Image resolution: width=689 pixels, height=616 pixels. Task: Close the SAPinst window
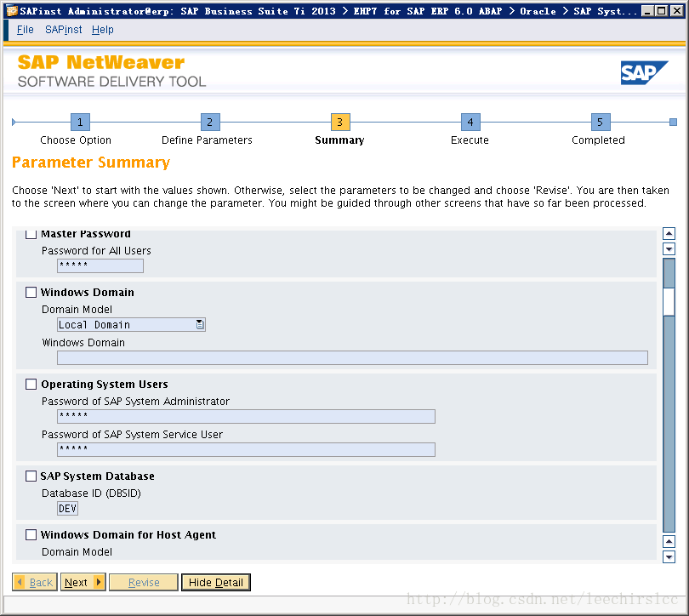pyautogui.click(x=677, y=10)
